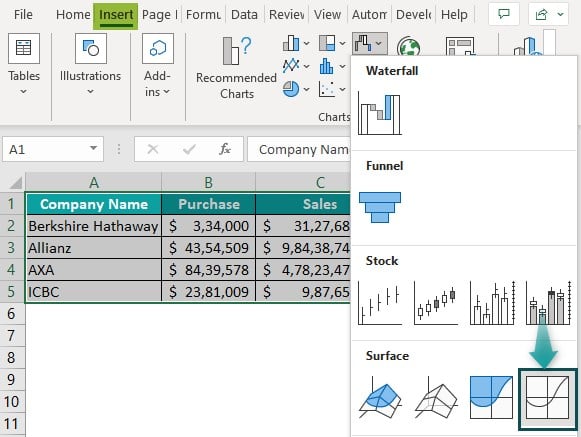The height and width of the screenshot is (437, 581).
Task: Open the Add-ins dropdown
Action: pyautogui.click(x=157, y=65)
